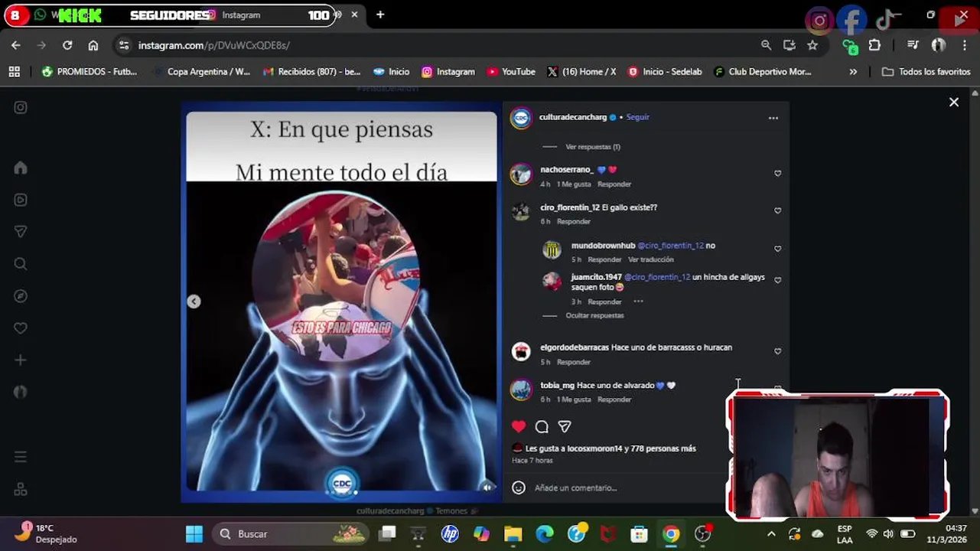The image size is (980, 551).
Task: Click the comment bubble icon under post
Action: point(542,426)
